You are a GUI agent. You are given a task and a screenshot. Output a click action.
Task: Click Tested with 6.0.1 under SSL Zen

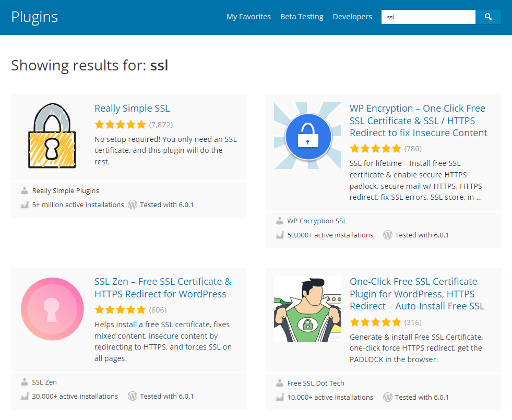[167, 396]
